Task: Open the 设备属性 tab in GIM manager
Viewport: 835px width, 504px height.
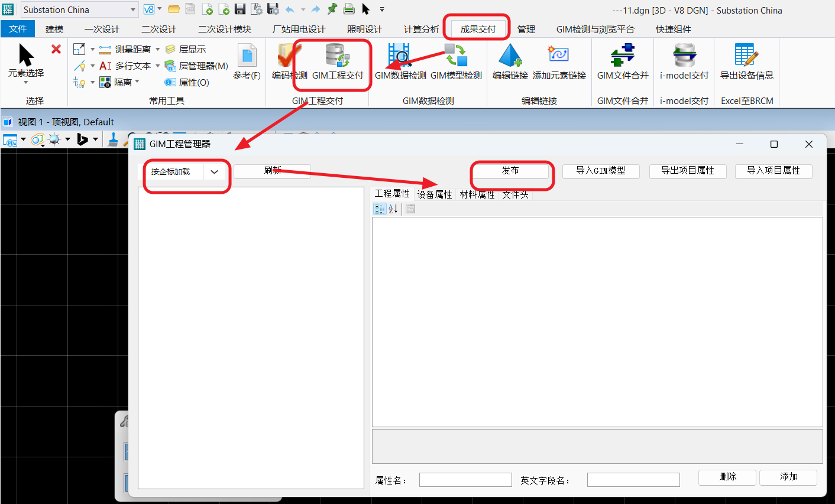Action: point(435,194)
